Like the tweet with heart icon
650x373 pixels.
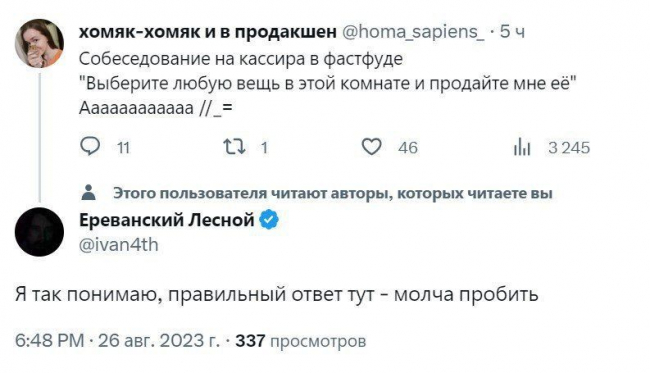tap(371, 147)
